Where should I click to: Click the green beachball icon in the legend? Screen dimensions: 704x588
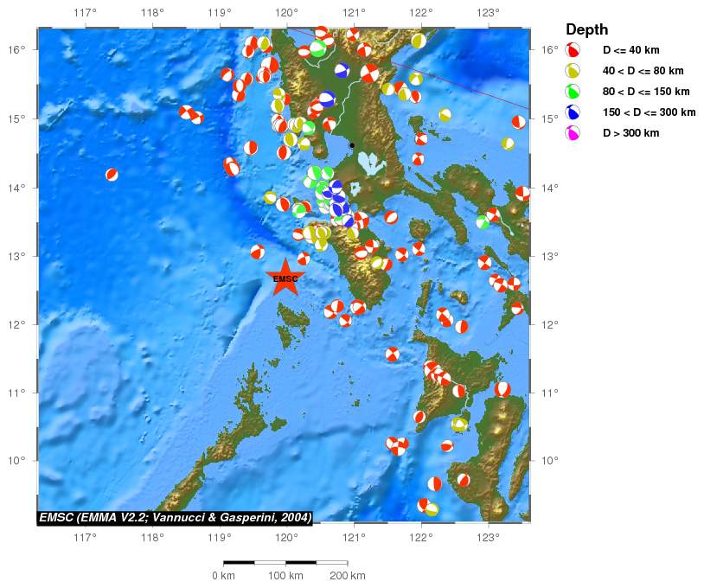tap(573, 92)
